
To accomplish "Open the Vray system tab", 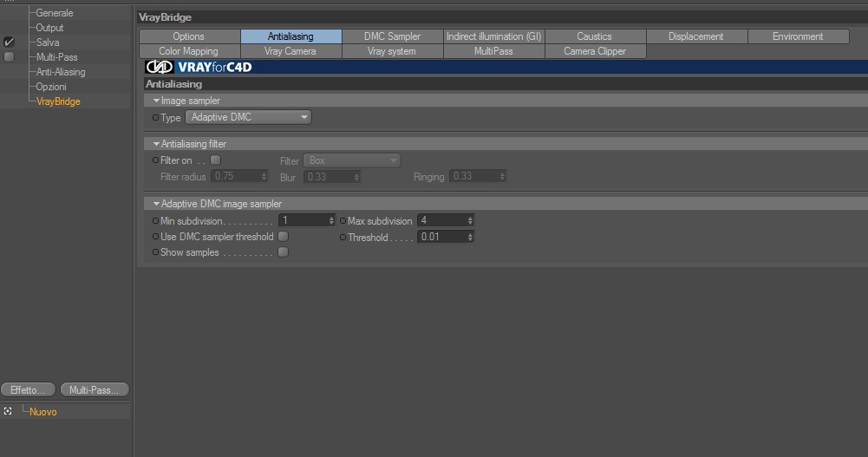I will [392, 51].
